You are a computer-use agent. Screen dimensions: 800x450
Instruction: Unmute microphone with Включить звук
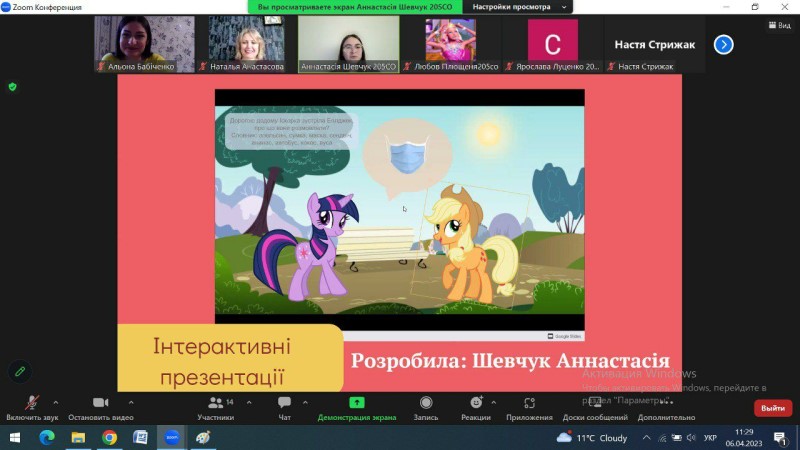[x=32, y=408]
